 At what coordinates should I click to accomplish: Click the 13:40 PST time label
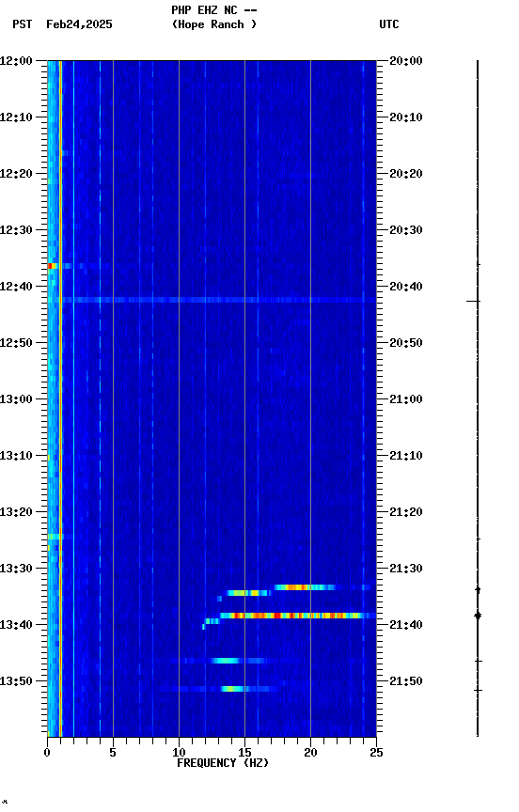tap(16, 625)
